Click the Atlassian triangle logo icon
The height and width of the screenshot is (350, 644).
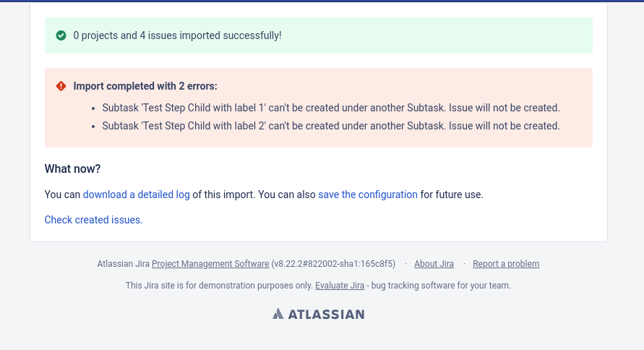coord(278,314)
